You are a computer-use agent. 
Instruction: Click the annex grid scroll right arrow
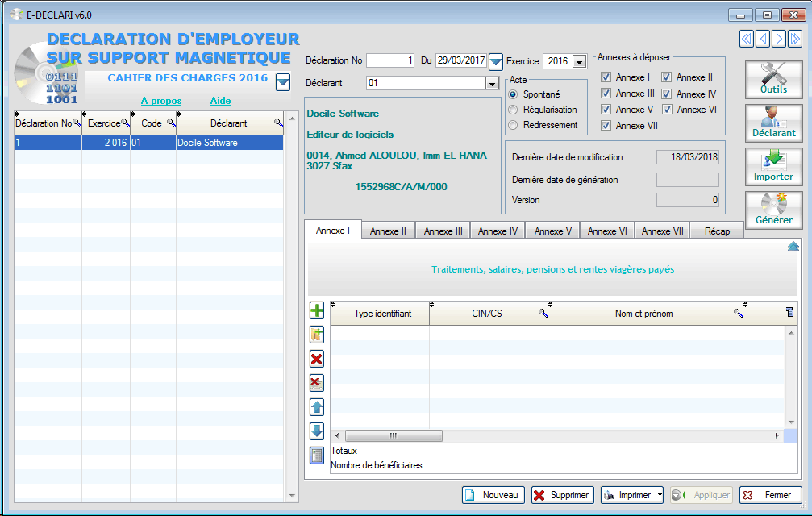pyautogui.click(x=777, y=436)
